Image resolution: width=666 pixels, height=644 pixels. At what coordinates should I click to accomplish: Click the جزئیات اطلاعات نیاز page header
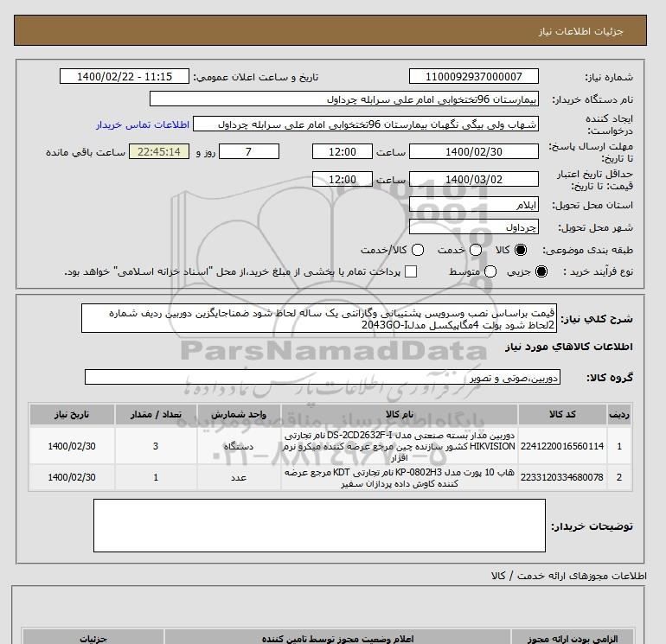tap(580, 32)
